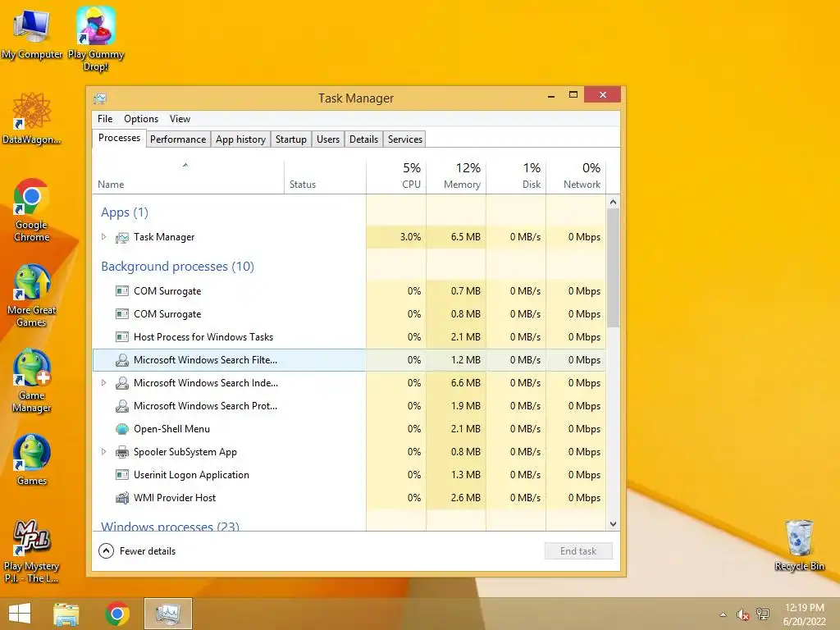Click Task Manager's 3.0% CPU value

coord(410,237)
